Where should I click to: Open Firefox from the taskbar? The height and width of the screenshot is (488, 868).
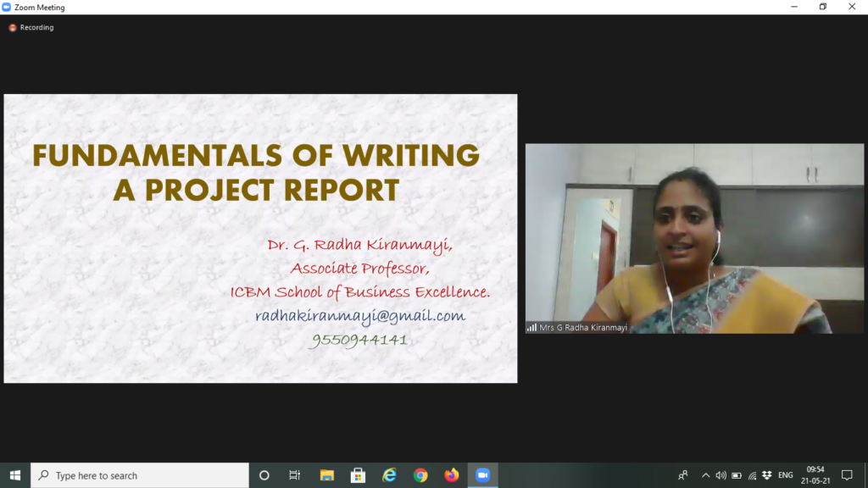(452, 475)
